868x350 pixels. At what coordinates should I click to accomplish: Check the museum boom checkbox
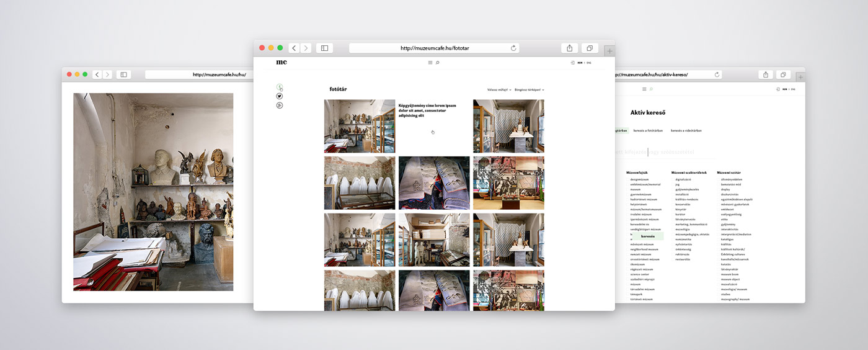[719, 274]
